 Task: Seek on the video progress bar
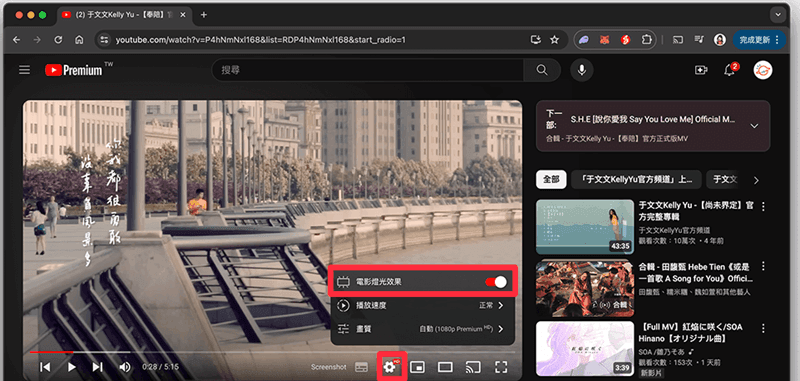pyautogui.click(x=272, y=352)
